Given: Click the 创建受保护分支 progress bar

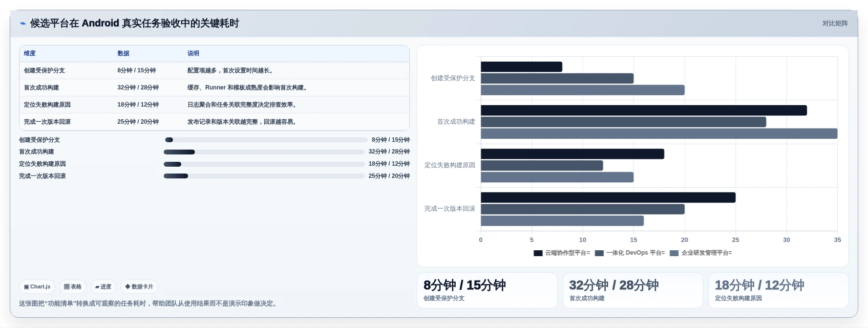Looking at the screenshot, I should coord(266,140).
